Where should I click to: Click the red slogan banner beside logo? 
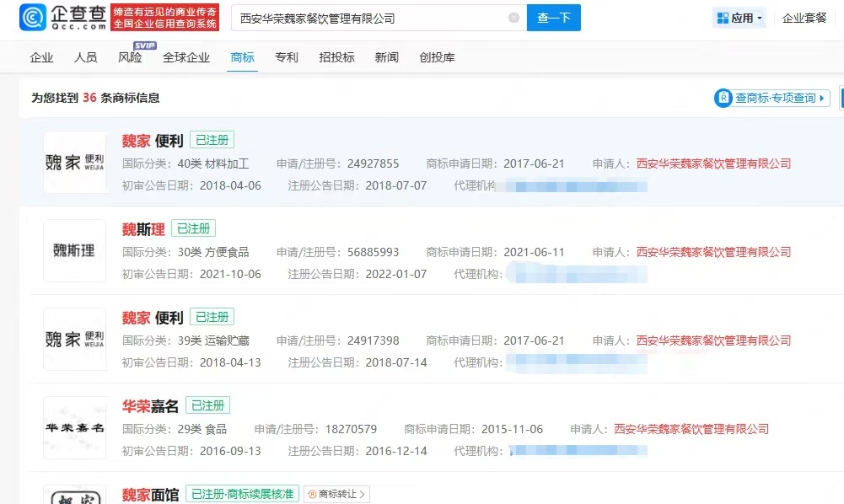tap(164, 18)
